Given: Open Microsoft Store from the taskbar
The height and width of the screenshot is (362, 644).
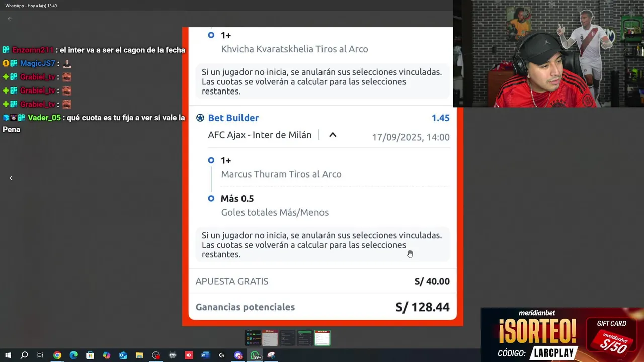Looking at the screenshot, I should pyautogui.click(x=90, y=355).
